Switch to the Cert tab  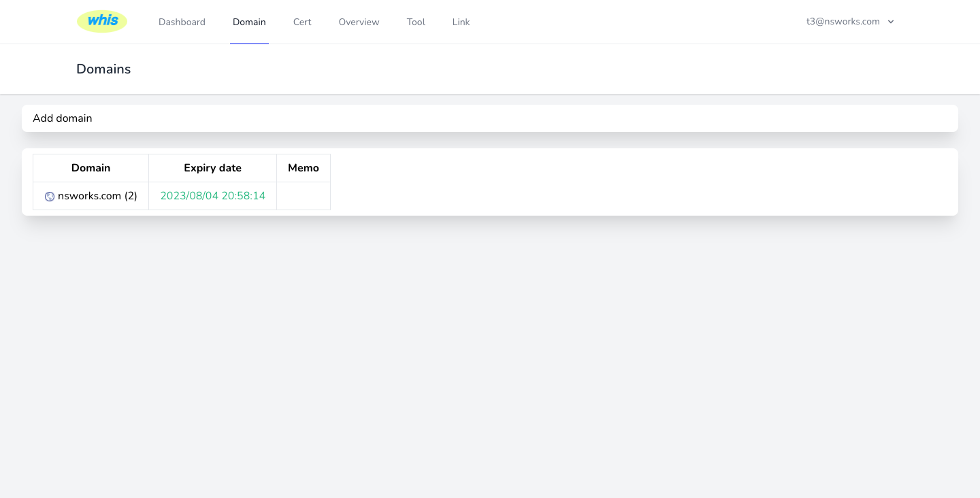[x=302, y=22]
